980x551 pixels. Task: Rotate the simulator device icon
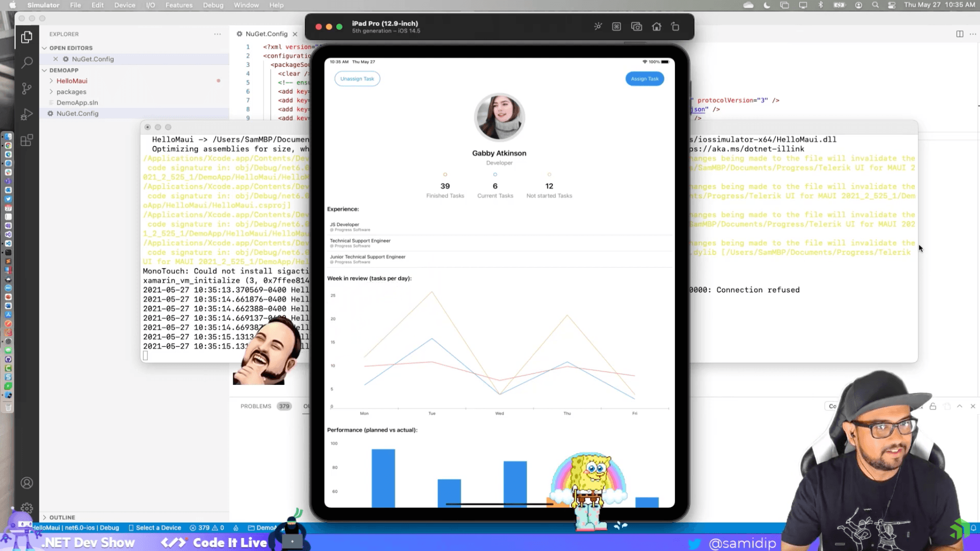(675, 26)
